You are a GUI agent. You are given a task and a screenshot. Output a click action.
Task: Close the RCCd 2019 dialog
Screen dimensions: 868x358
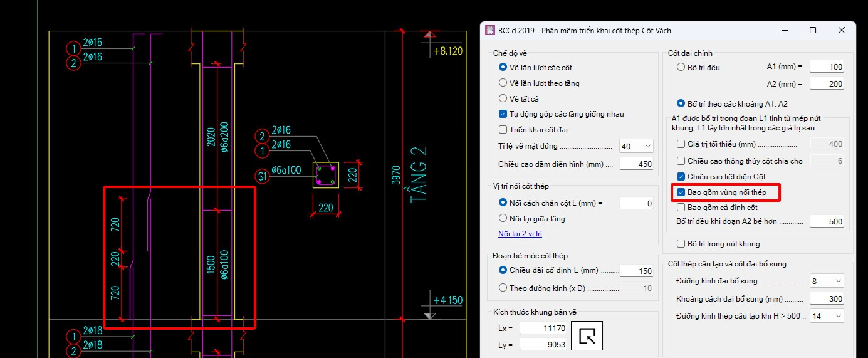point(841,30)
